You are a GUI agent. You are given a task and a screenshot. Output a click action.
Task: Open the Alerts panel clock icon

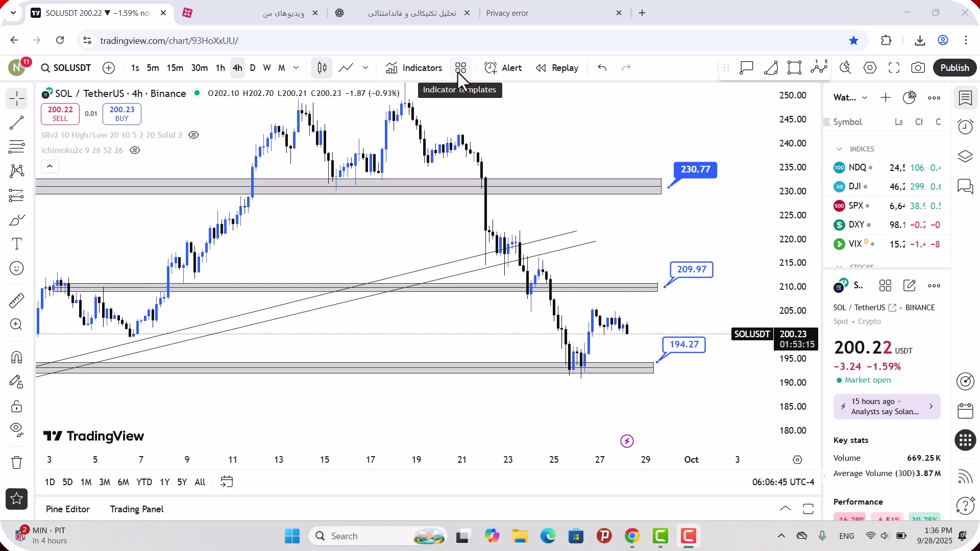[965, 127]
